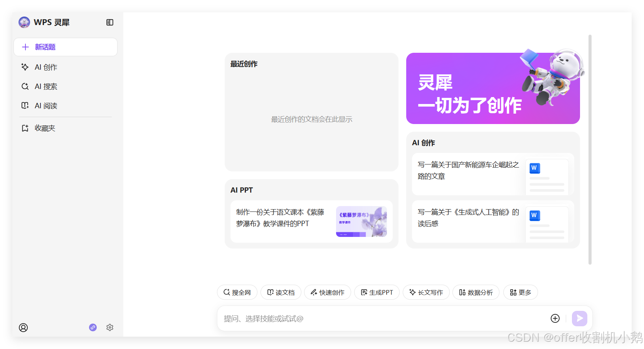
Task: Select the 搜全网 skill chip
Action: tap(237, 292)
